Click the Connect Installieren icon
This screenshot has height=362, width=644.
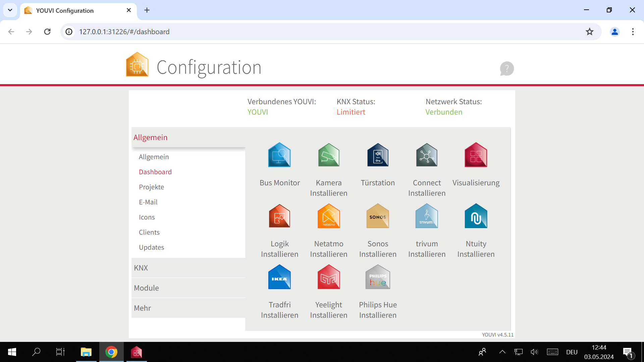(427, 155)
